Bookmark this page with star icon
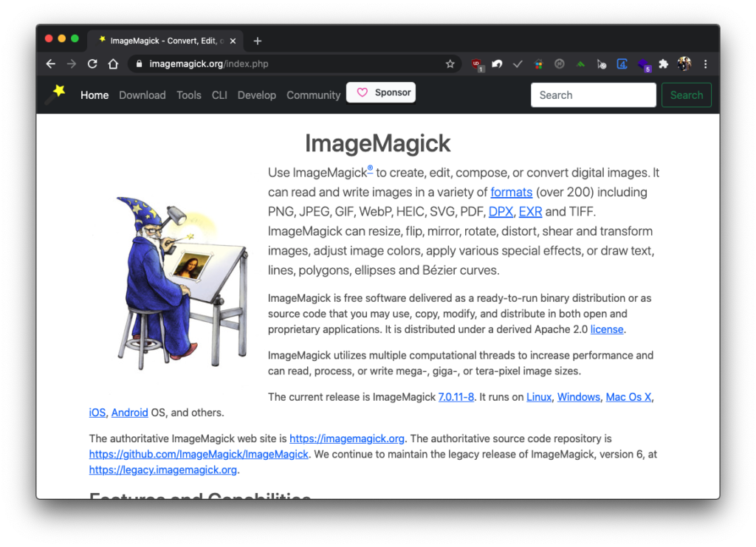 (x=450, y=64)
